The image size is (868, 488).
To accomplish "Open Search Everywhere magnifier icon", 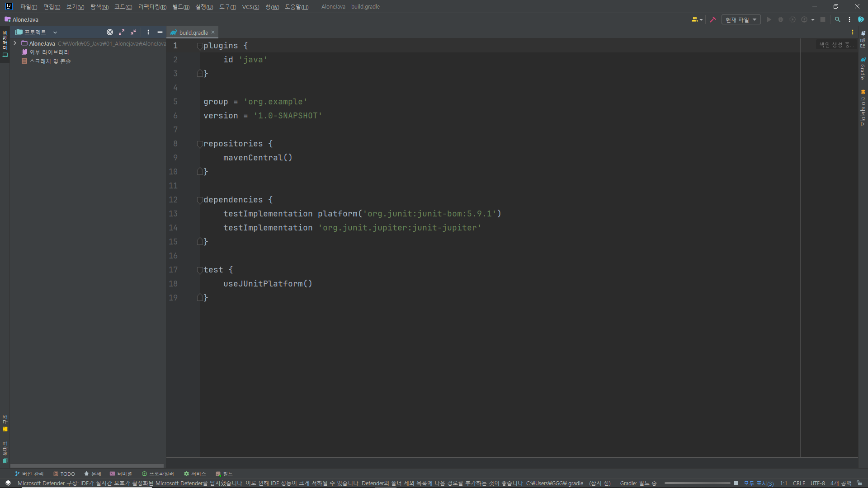I will 837,19.
